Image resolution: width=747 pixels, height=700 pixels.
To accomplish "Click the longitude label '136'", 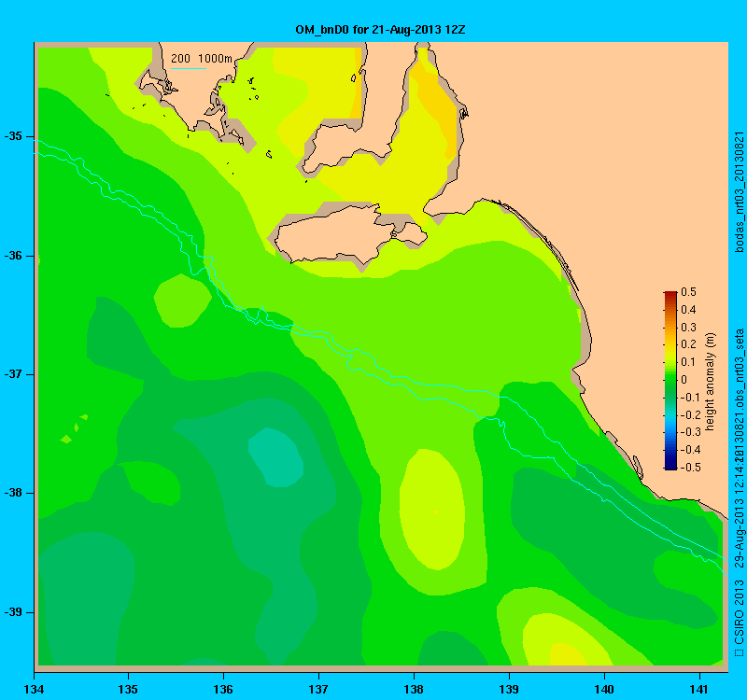I will click(223, 690).
